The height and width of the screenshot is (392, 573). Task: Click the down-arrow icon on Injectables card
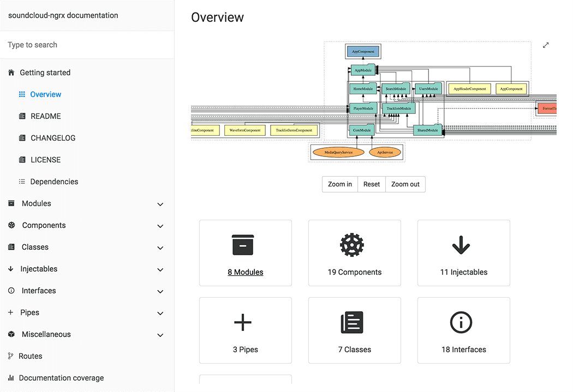(x=461, y=245)
